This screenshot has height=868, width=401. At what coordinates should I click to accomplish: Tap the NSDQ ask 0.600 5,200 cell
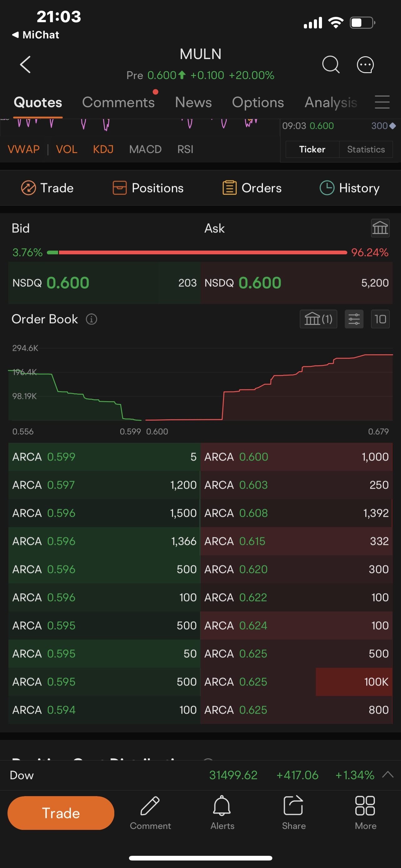pos(297,283)
